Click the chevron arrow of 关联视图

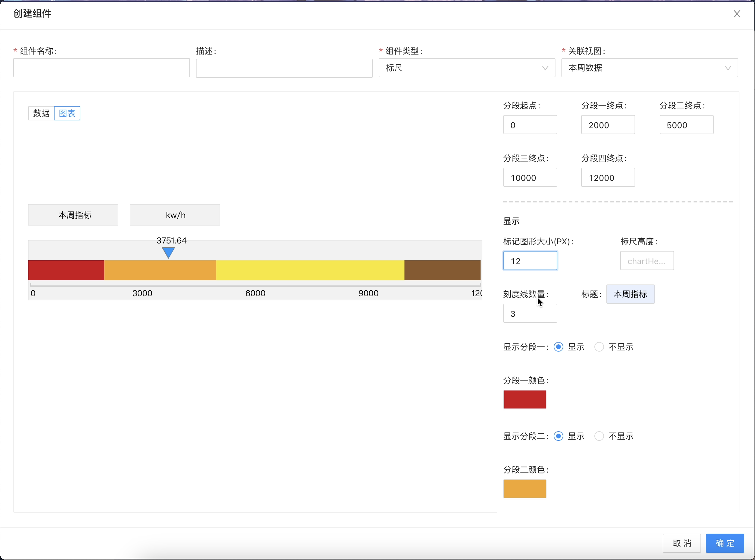click(x=728, y=68)
